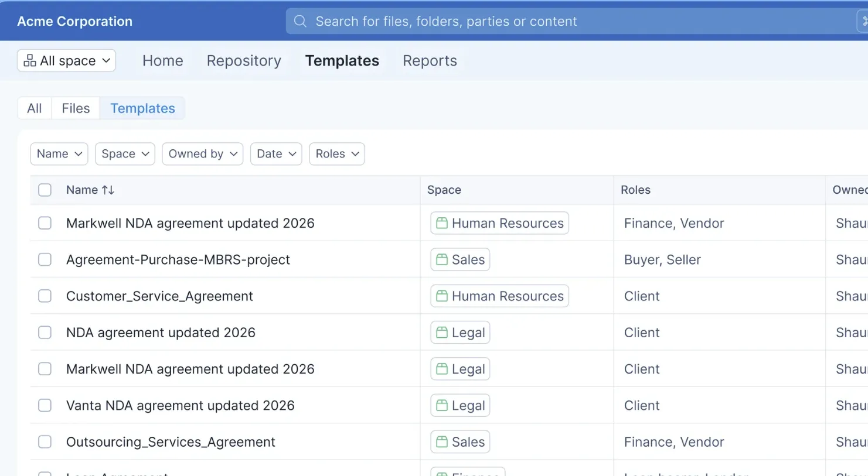This screenshot has height=476, width=868.
Task: Click Human Resources tag in Customer_Service_Agreement row
Action: point(499,296)
